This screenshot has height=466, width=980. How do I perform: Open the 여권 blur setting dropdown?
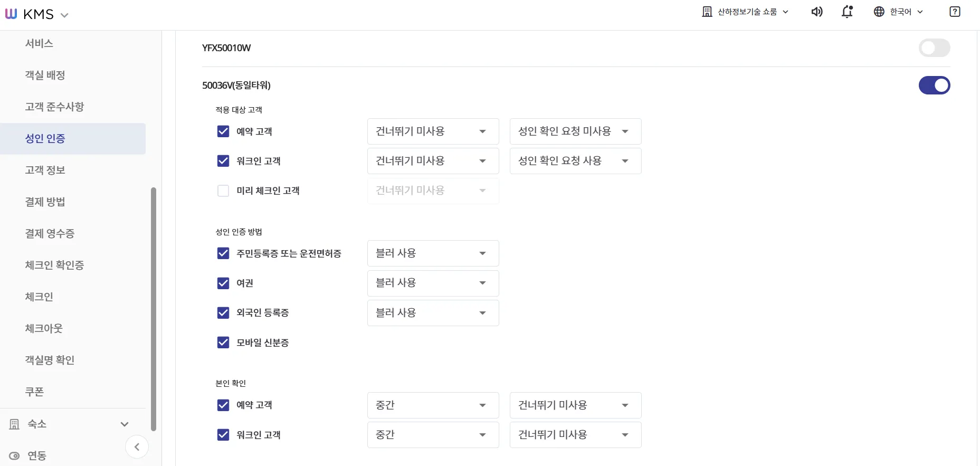coord(433,283)
